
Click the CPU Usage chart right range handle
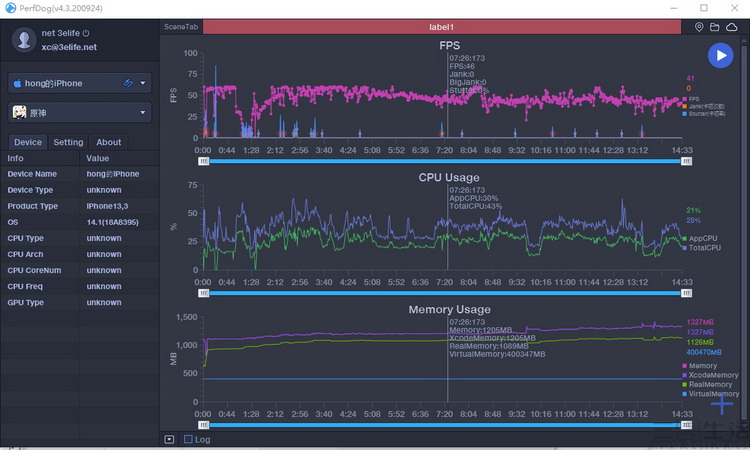pos(686,293)
